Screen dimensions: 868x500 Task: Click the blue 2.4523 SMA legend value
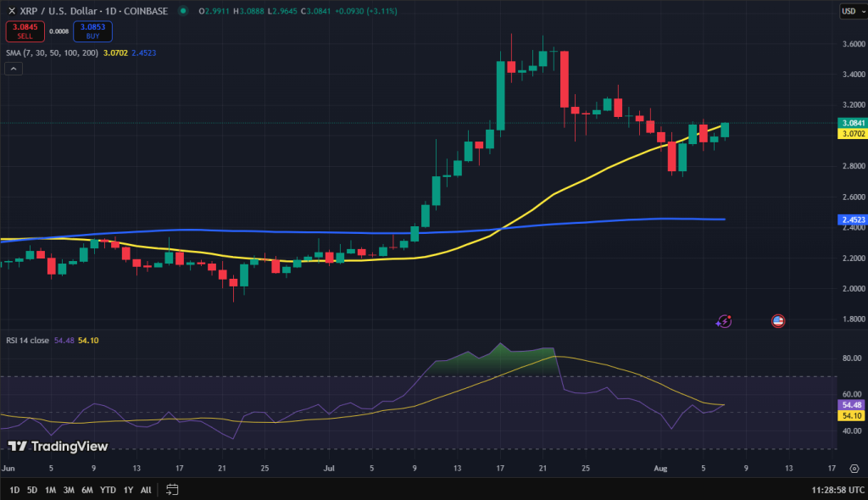pyautogui.click(x=144, y=53)
